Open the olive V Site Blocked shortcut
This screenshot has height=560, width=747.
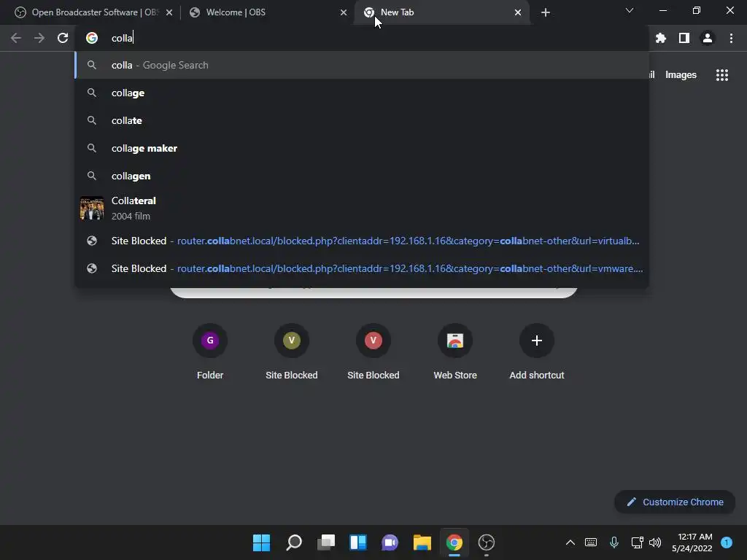click(292, 352)
